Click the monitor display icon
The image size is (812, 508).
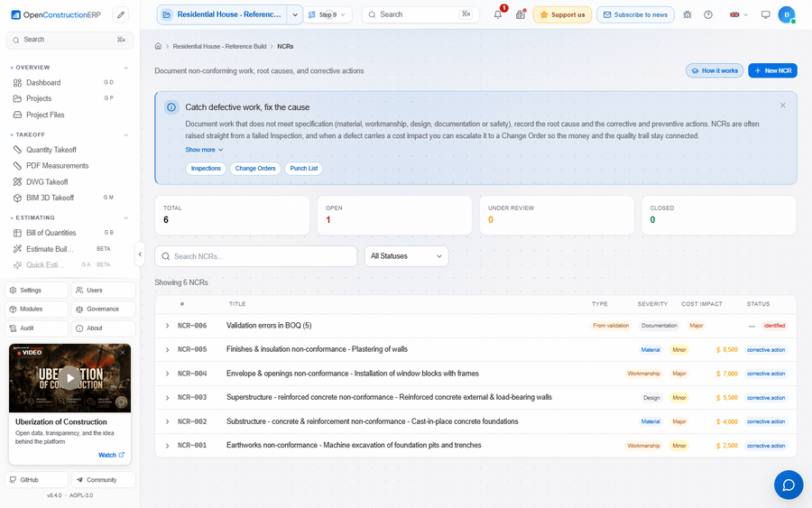tap(765, 14)
